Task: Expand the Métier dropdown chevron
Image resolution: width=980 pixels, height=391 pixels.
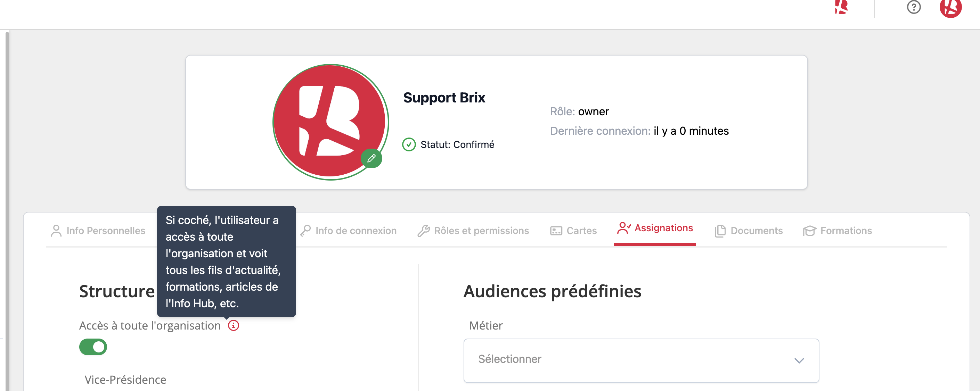Action: (x=799, y=360)
